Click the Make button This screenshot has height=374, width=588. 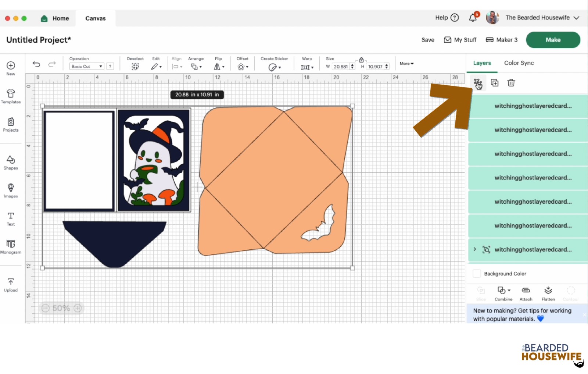pos(553,40)
